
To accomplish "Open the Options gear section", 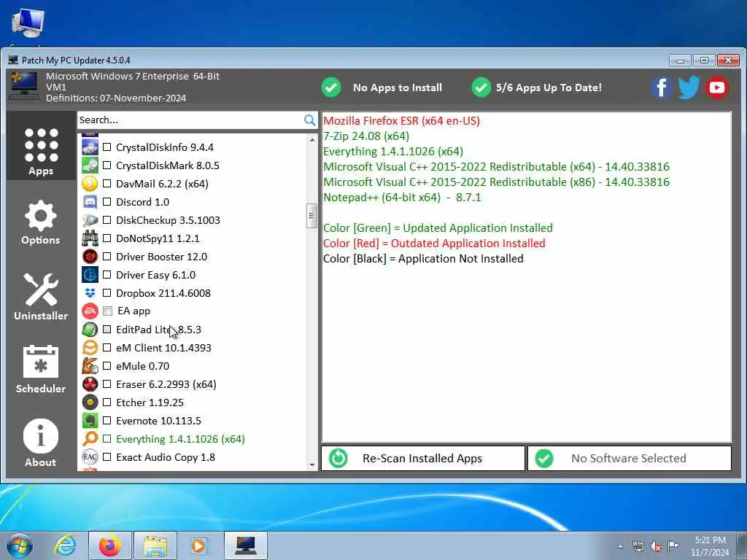I will coord(41,222).
